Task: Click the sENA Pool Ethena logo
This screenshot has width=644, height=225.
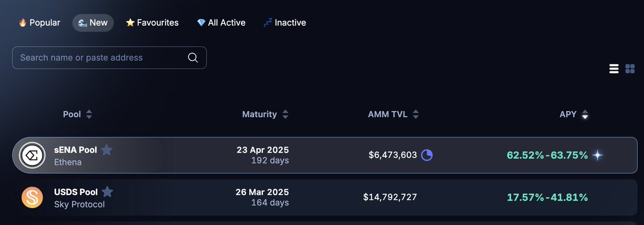Action: tap(32, 155)
